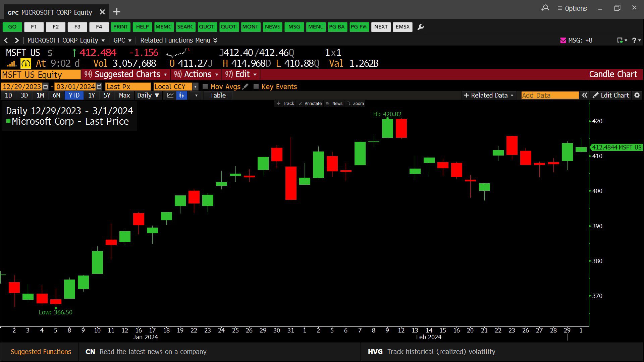Viewport: 644px width, 362px height.
Task: Click the signal bars icon near the quote
Action: tap(12, 63)
